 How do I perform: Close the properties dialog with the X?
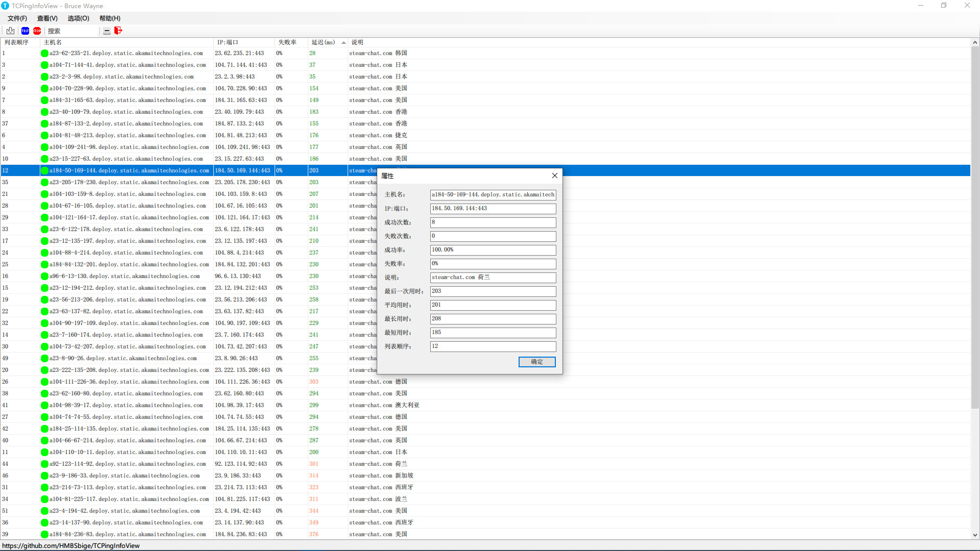(x=554, y=176)
